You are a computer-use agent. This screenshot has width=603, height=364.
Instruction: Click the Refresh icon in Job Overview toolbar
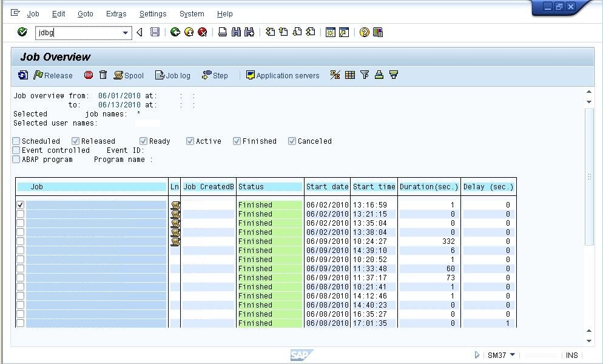coord(23,75)
